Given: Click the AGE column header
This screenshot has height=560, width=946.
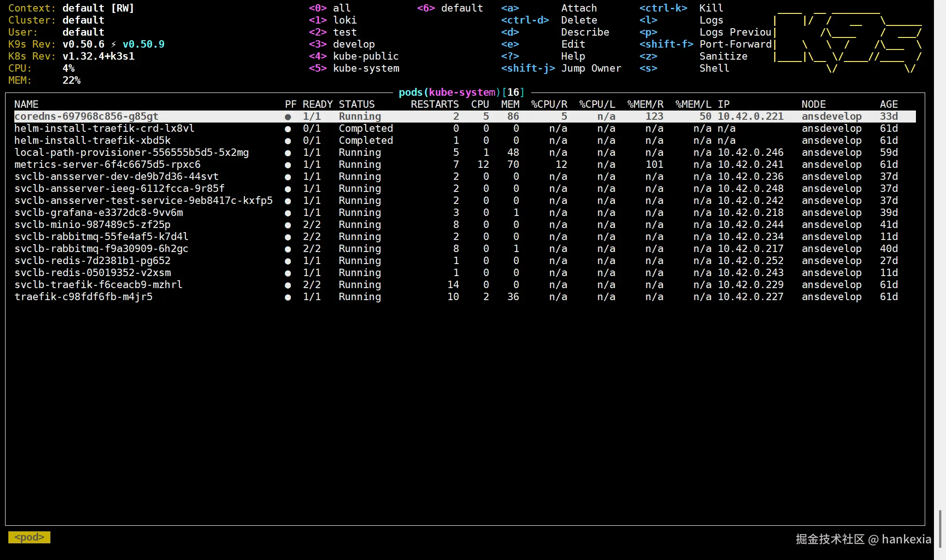Looking at the screenshot, I should pos(888,105).
